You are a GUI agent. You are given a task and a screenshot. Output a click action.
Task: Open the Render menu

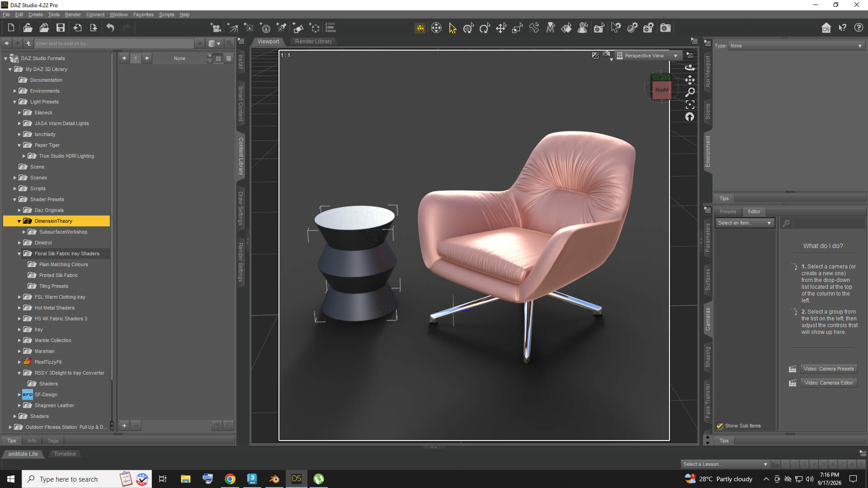[73, 14]
